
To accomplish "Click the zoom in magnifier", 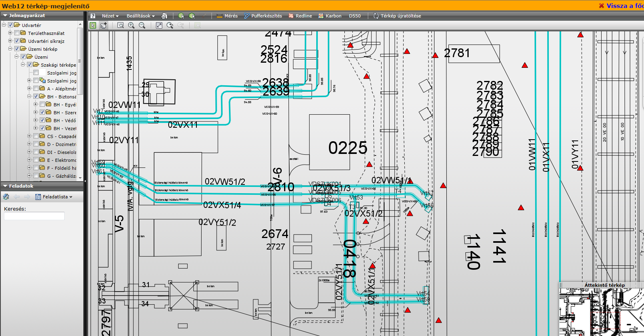I will (131, 25).
